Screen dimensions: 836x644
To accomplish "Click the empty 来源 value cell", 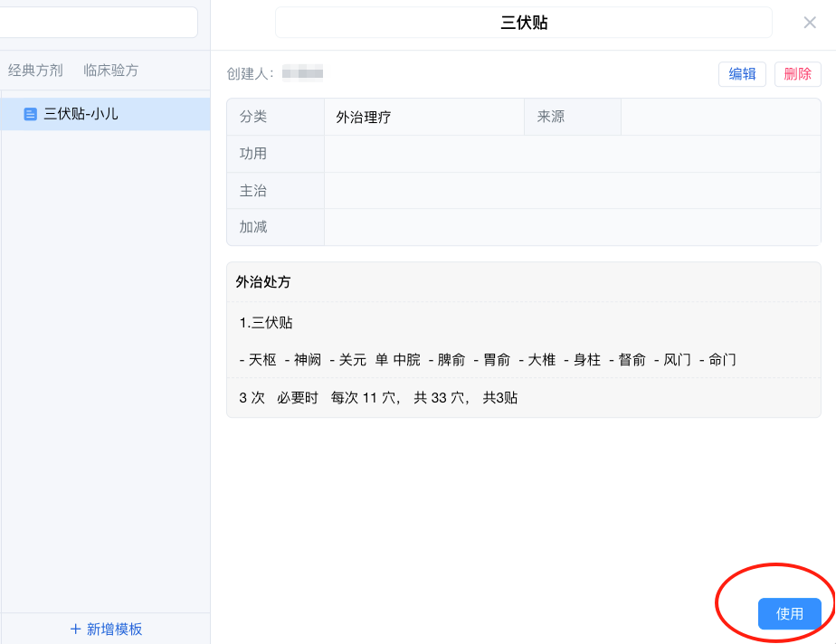I will (720, 117).
